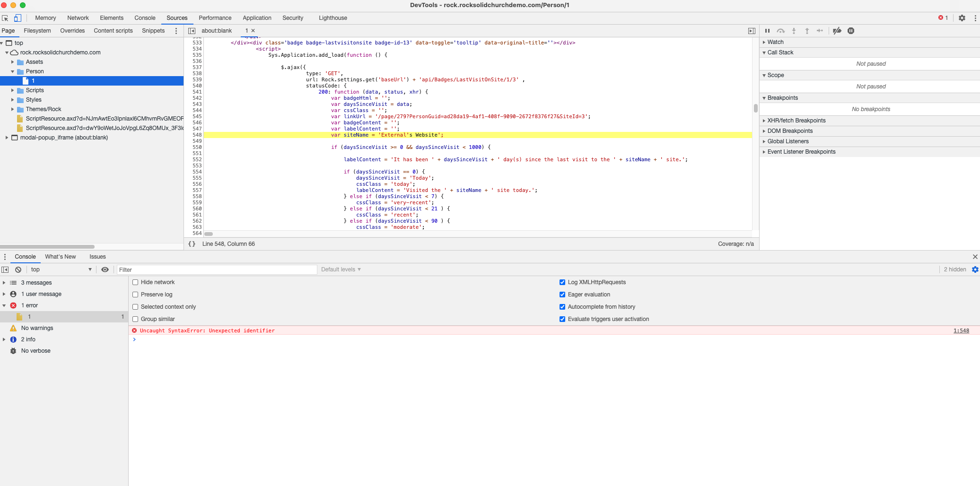Click the console sidebar toggle icon
Image resolution: width=980 pixels, height=486 pixels.
coord(5,269)
